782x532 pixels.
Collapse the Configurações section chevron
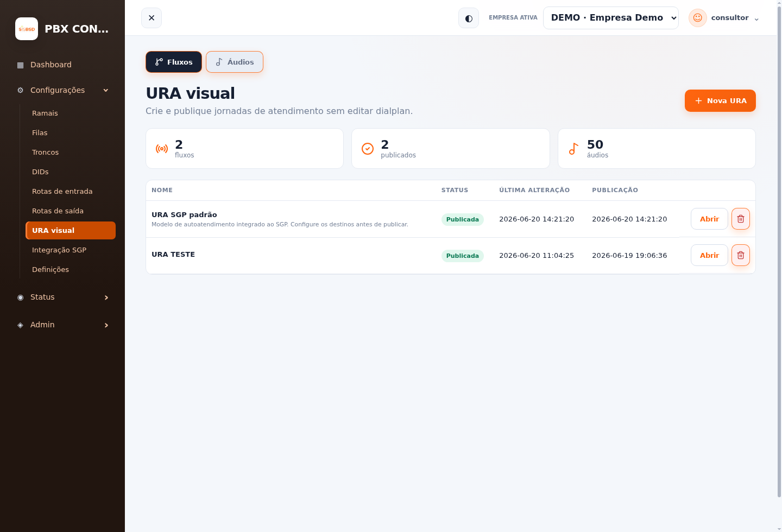click(x=106, y=90)
